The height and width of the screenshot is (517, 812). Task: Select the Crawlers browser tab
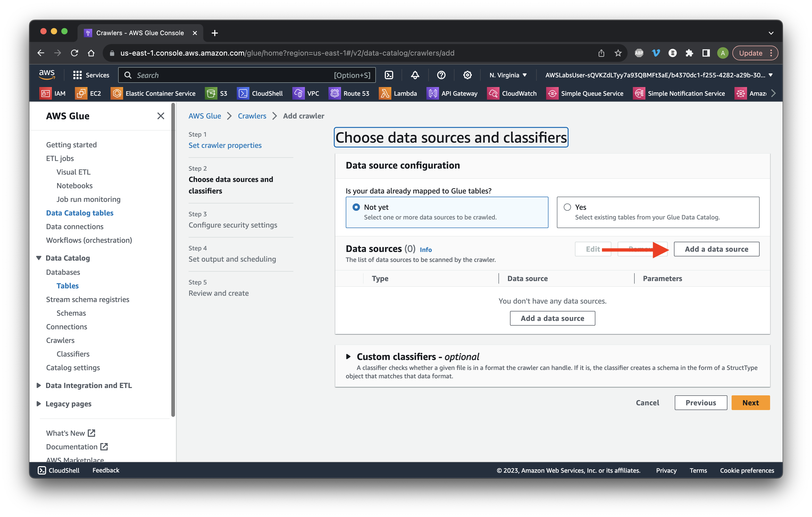point(140,33)
